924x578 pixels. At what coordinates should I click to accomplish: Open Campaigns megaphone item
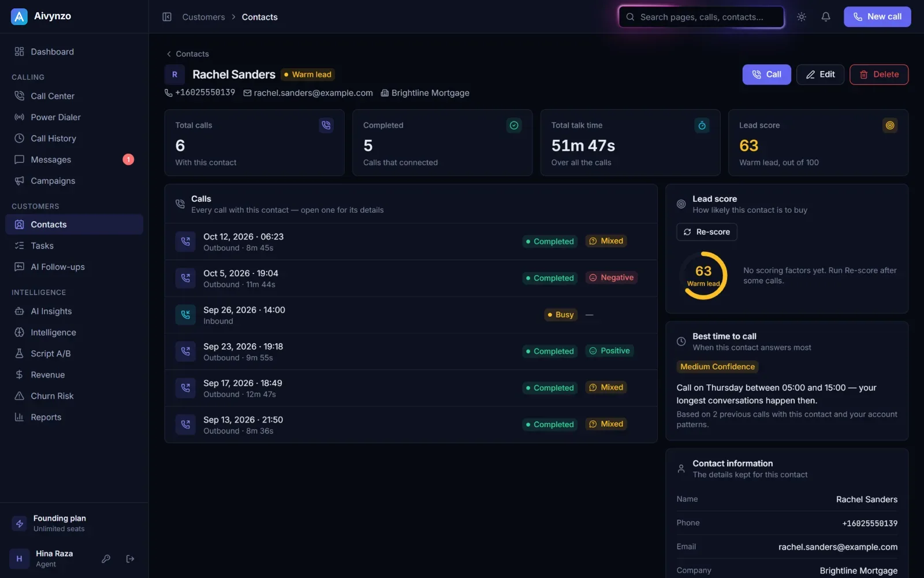[x=74, y=181]
